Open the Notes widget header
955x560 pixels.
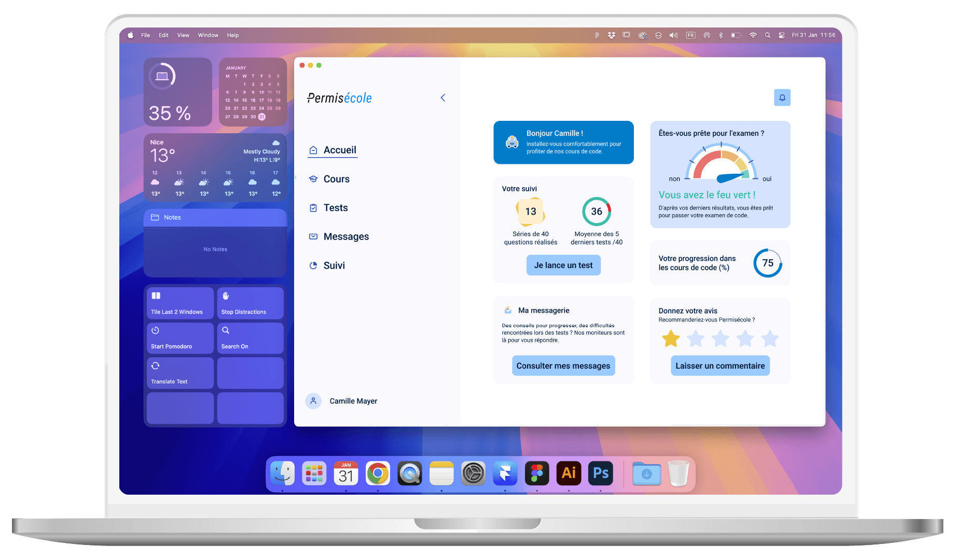click(x=215, y=217)
